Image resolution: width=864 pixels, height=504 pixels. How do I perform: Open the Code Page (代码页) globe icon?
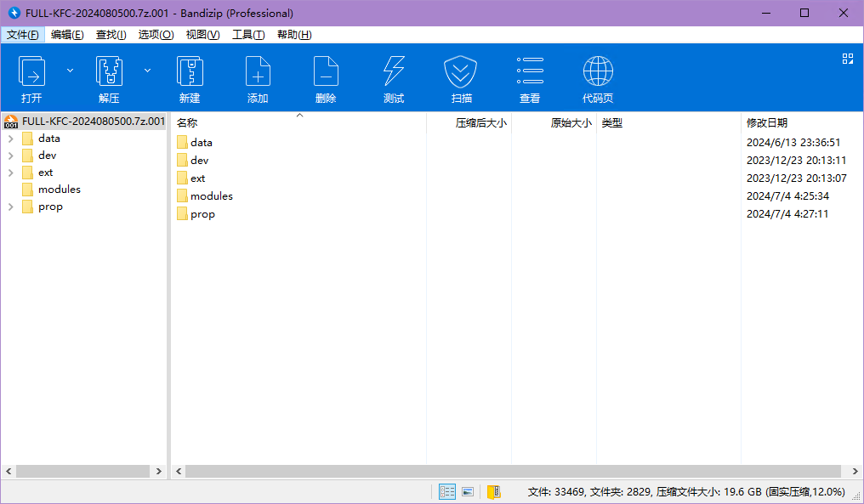(598, 73)
